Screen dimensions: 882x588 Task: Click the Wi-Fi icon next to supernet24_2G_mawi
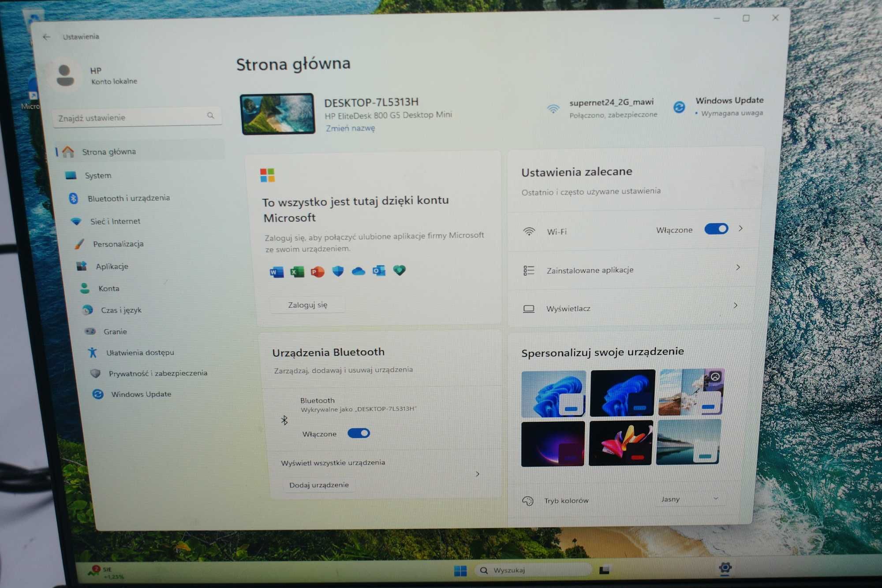[x=553, y=109]
